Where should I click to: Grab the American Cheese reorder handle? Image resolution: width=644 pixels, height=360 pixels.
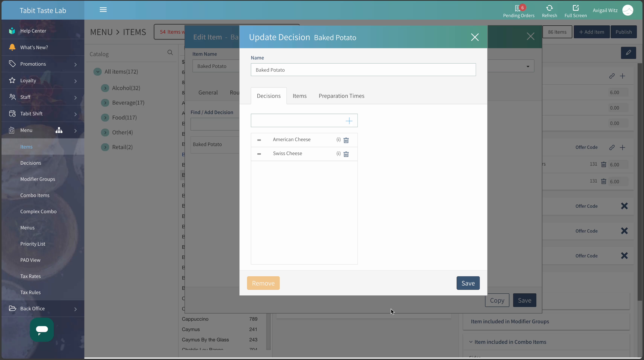259,140
